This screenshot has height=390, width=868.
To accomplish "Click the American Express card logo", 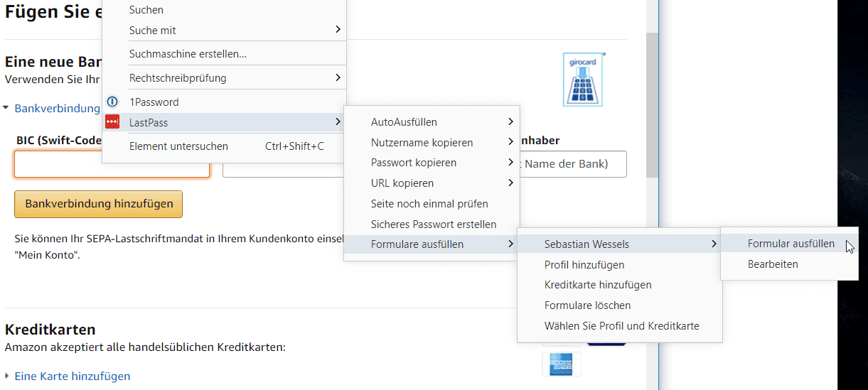I will 561,364.
